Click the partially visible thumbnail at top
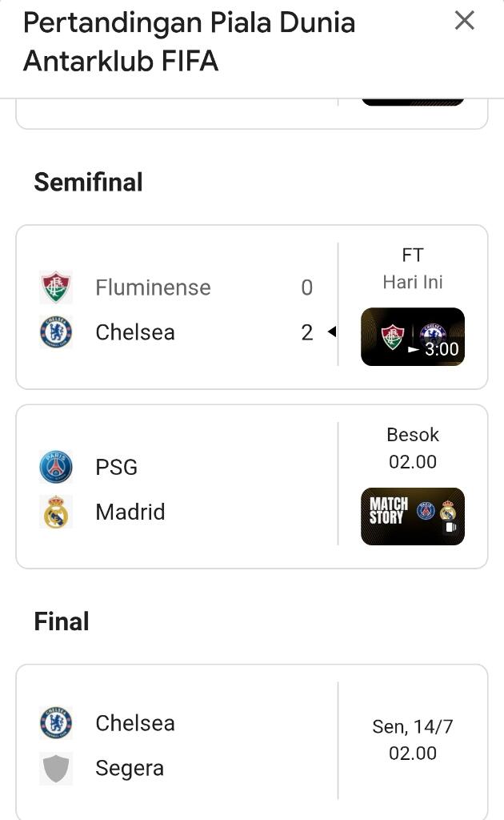The width and height of the screenshot is (504, 820). [x=413, y=102]
